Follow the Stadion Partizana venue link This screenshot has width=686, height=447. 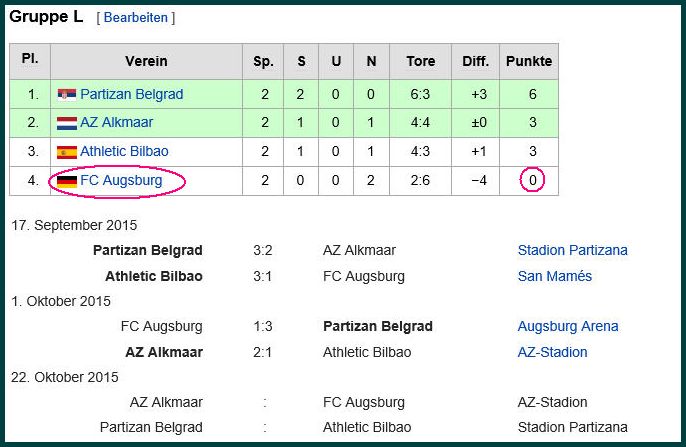click(x=573, y=250)
